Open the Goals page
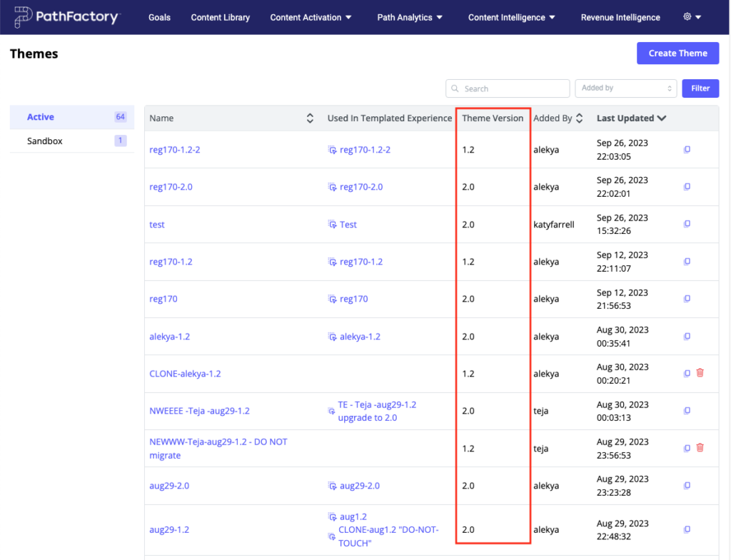Viewport: 731px width, 560px height. (x=159, y=17)
